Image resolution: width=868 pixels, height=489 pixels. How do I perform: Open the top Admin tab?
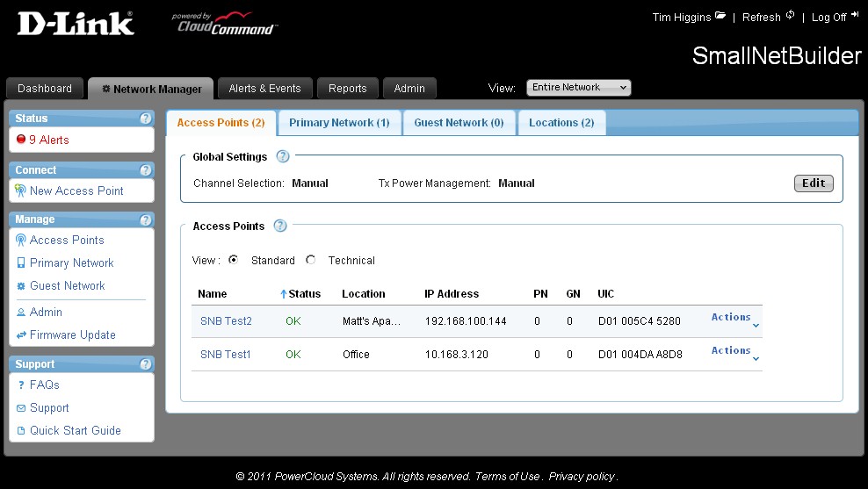click(x=409, y=89)
